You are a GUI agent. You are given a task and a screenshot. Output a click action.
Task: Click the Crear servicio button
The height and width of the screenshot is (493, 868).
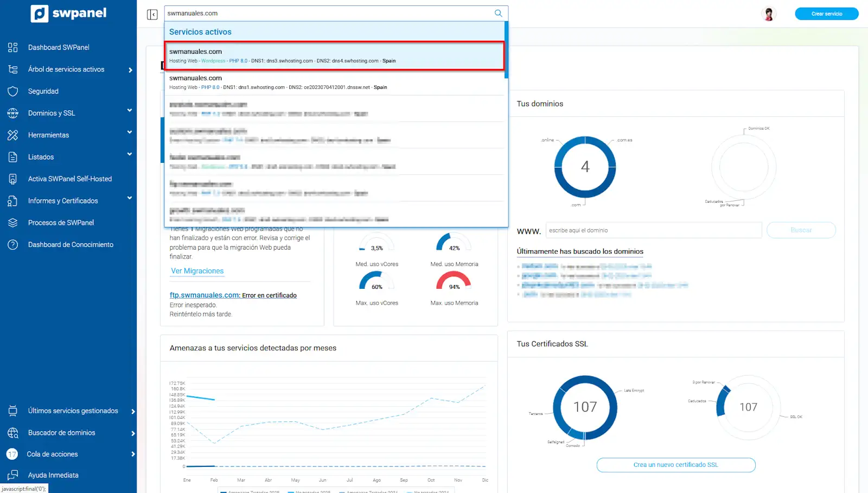pyautogui.click(x=826, y=14)
